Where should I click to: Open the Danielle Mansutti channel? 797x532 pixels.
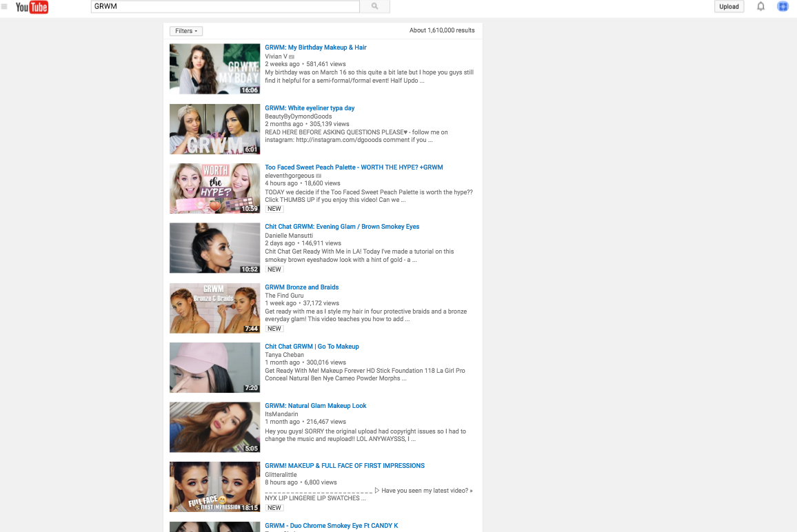pyautogui.click(x=289, y=236)
